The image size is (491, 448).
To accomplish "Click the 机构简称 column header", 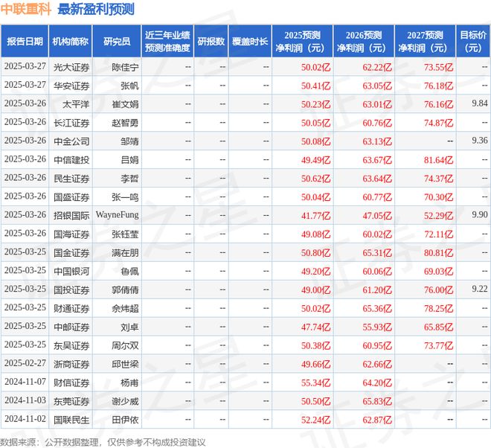I will tap(71, 42).
